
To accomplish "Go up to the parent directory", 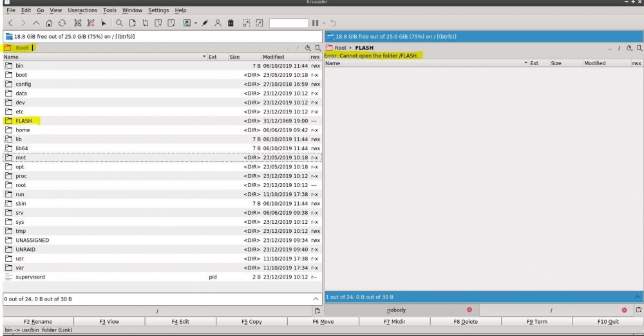I will [x=36, y=23].
